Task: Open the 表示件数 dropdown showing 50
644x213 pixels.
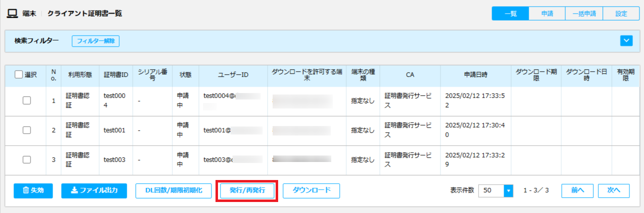Action: [x=496, y=190]
